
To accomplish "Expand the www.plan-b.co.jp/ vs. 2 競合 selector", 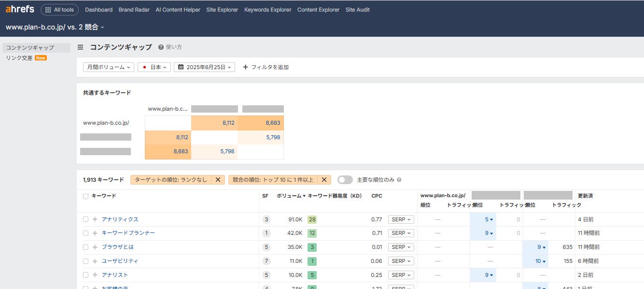I will click(x=55, y=27).
